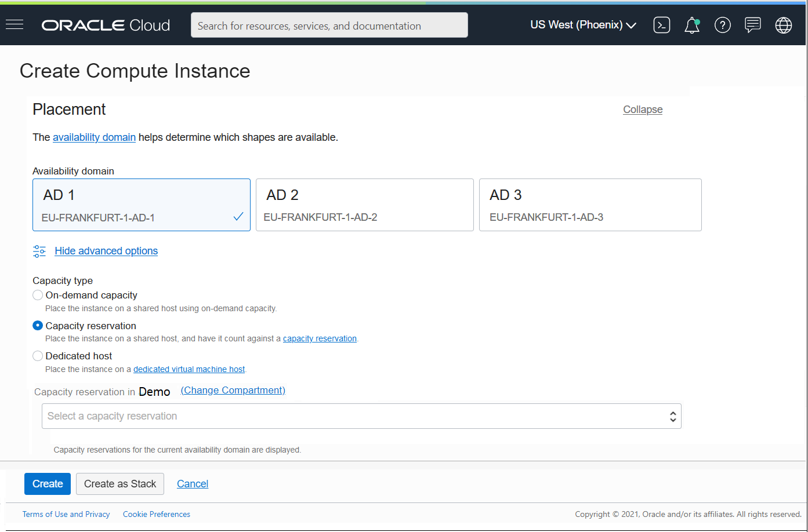Open the language globe menu
Screen dimensions: 808x532
tap(783, 25)
